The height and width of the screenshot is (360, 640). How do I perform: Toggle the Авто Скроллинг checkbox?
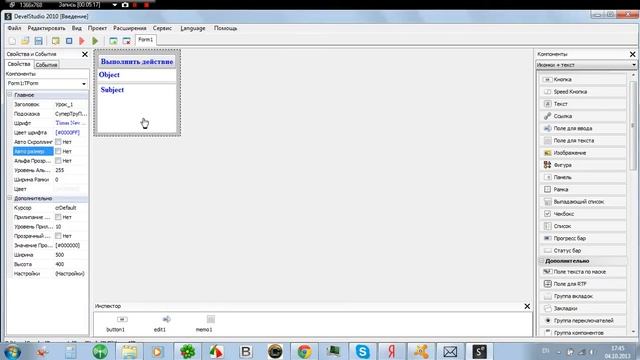[x=58, y=142]
